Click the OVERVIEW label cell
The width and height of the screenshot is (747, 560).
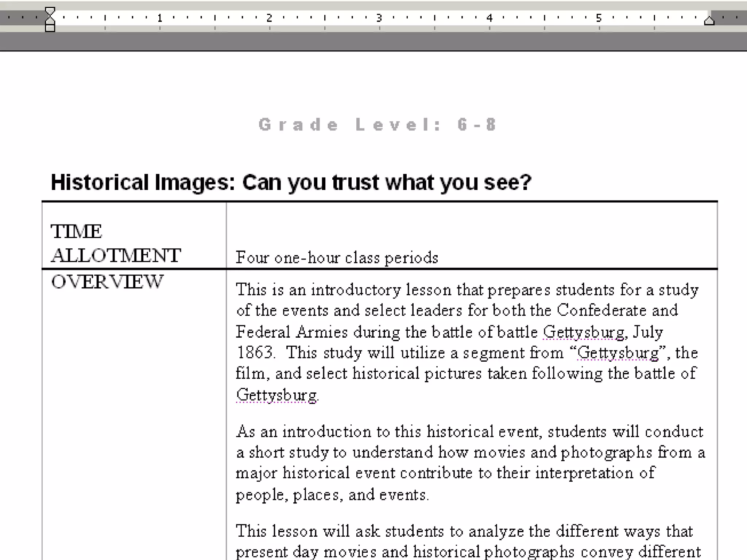click(107, 282)
